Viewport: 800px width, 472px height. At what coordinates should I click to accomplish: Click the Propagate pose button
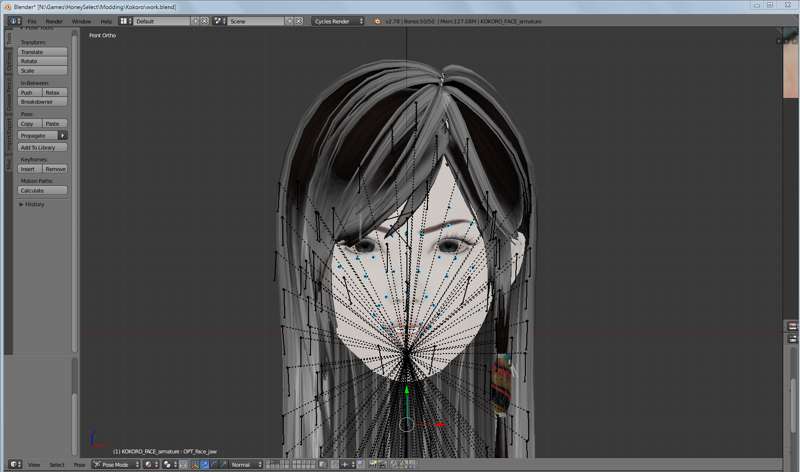(38, 135)
